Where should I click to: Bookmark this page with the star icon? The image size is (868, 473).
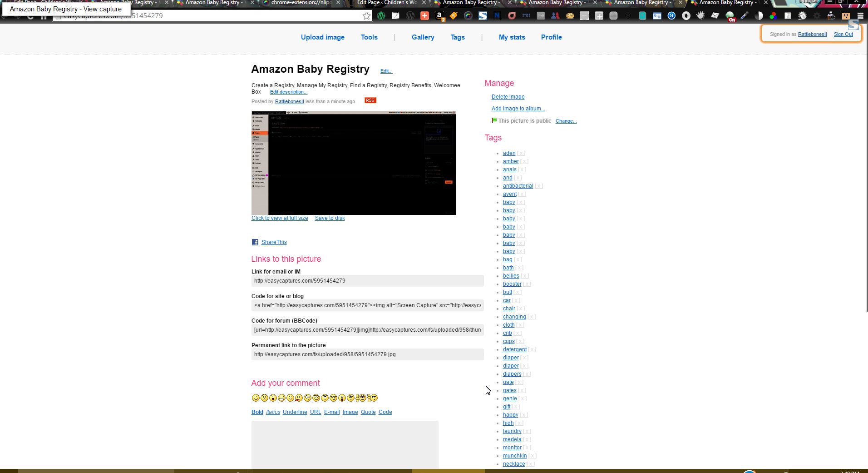[x=366, y=16]
